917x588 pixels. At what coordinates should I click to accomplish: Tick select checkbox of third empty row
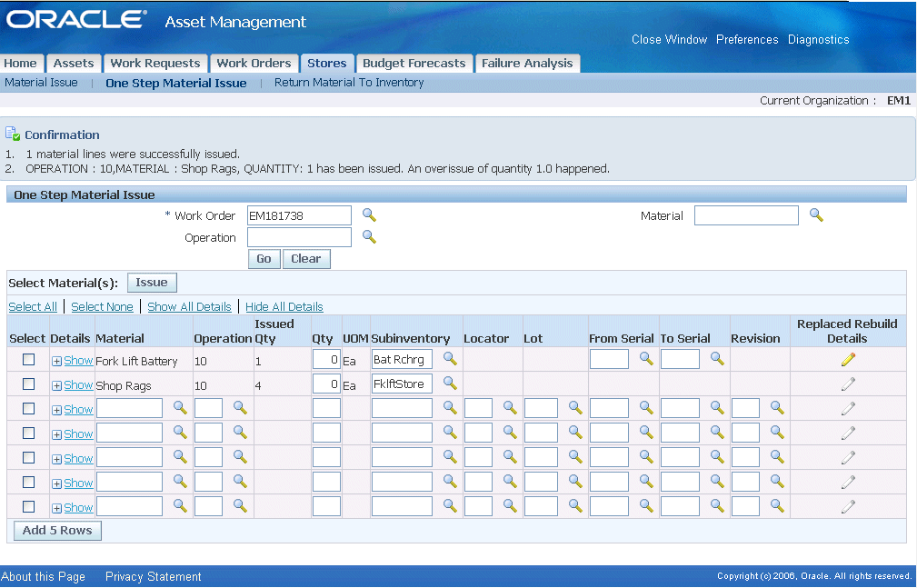29,457
